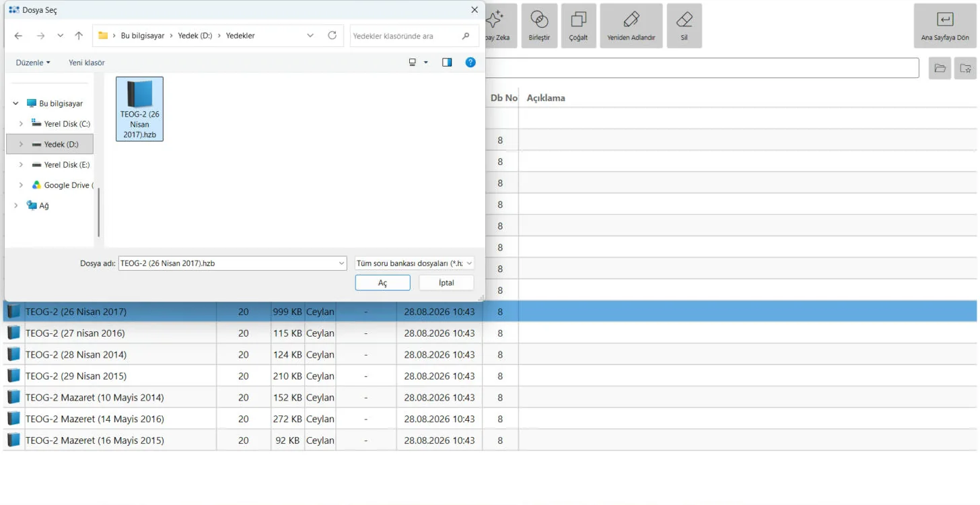Refresh the Yedekler folder view
The image size is (980, 505).
click(332, 36)
